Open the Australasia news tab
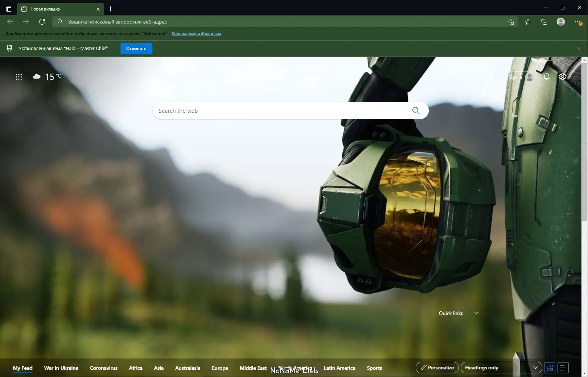Image resolution: width=588 pixels, height=377 pixels. pos(188,368)
